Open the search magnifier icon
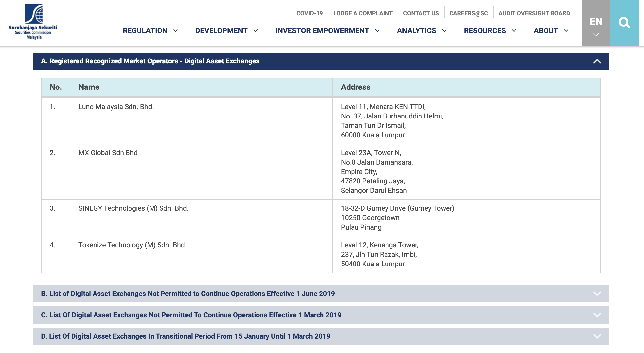The image size is (644, 353). point(624,23)
